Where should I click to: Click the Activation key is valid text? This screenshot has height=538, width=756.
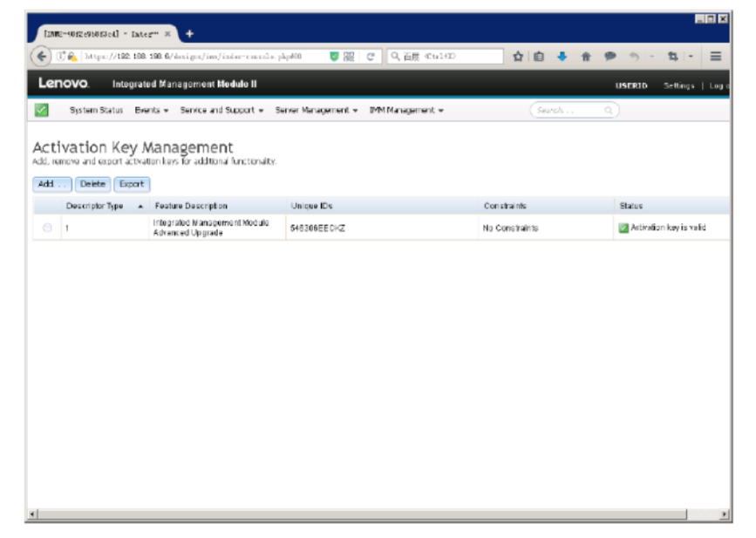(668, 228)
